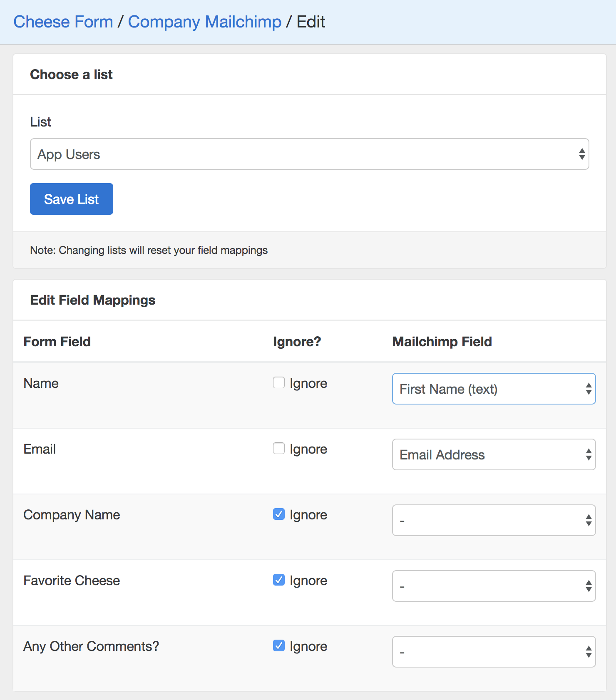Click the Save List button
Viewport: 616px width, 700px height.
pos(72,199)
